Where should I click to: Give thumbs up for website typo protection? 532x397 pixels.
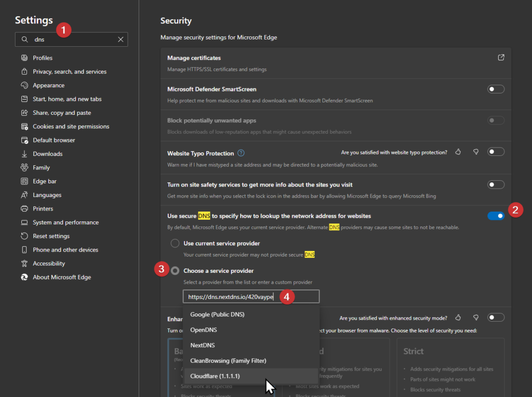coord(458,152)
